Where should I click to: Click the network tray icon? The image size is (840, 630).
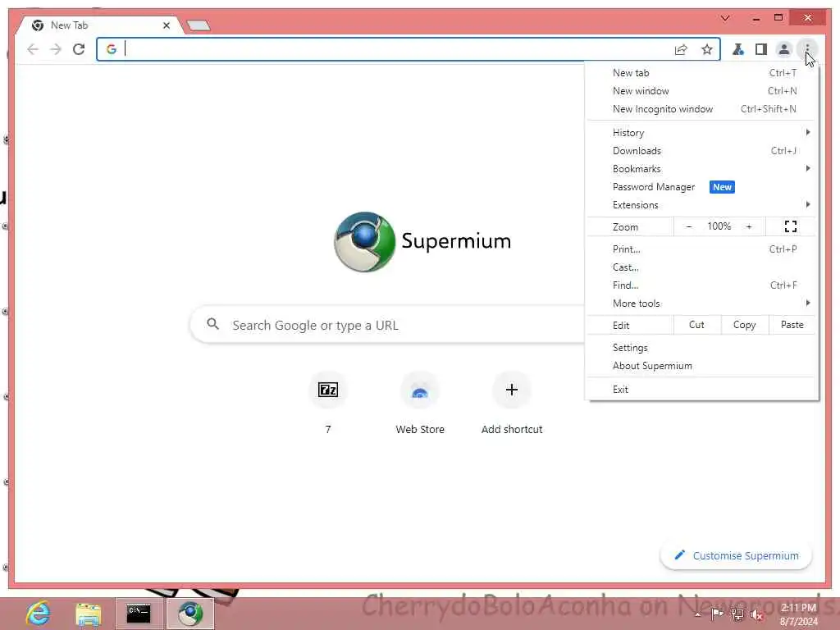[x=737, y=614]
